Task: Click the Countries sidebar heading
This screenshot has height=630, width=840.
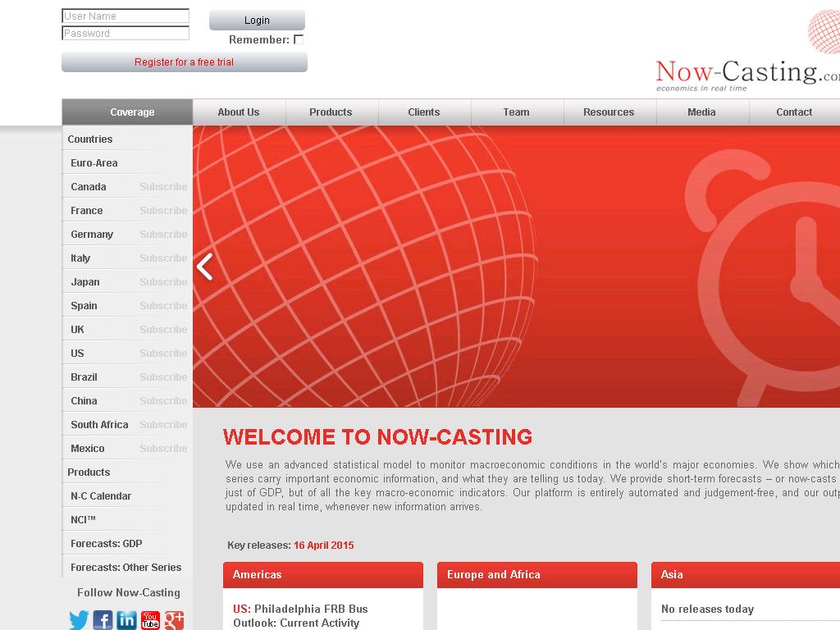Action: coord(90,139)
